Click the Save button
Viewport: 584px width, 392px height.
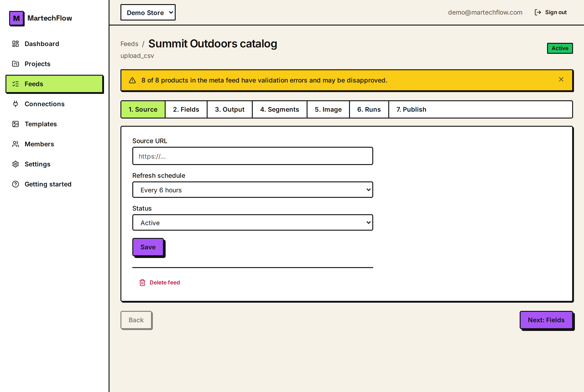148,247
